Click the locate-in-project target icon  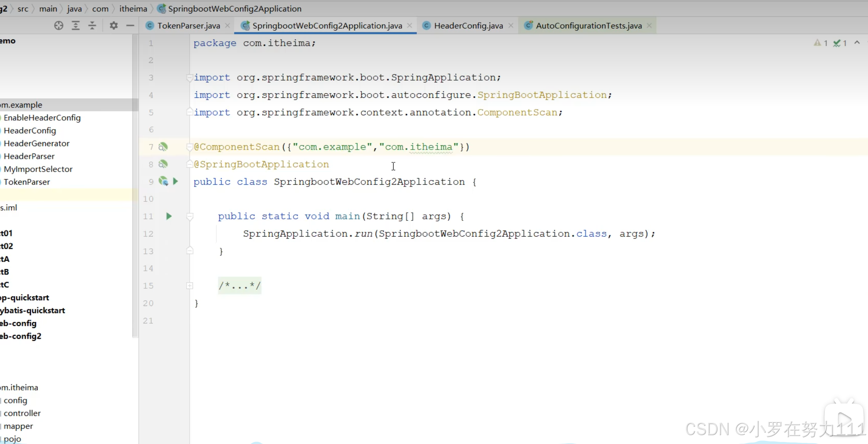point(59,26)
